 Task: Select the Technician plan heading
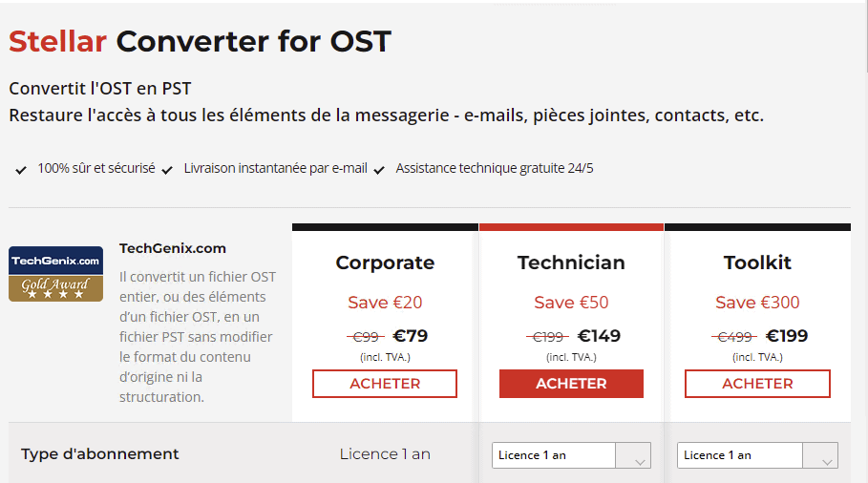click(571, 262)
